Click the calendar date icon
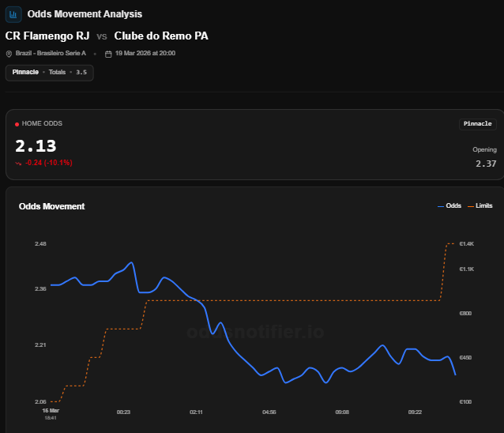Image resolution: width=504 pixels, height=433 pixels. pyautogui.click(x=108, y=54)
